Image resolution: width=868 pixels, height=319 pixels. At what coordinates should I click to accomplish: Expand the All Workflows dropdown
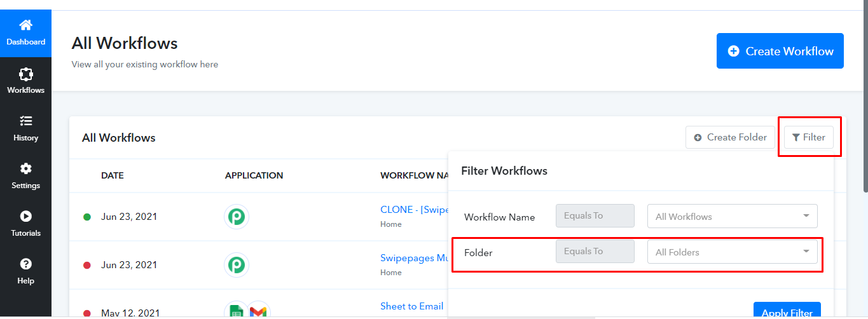click(x=733, y=216)
